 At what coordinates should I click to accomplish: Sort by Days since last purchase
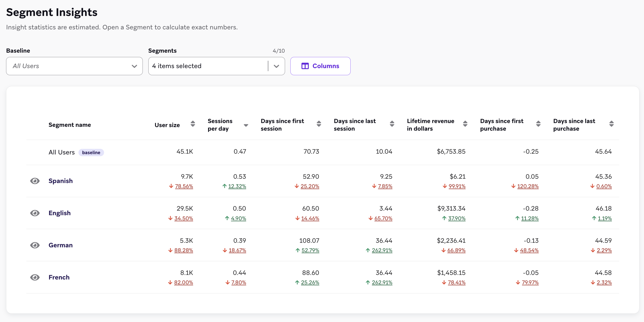611,124
